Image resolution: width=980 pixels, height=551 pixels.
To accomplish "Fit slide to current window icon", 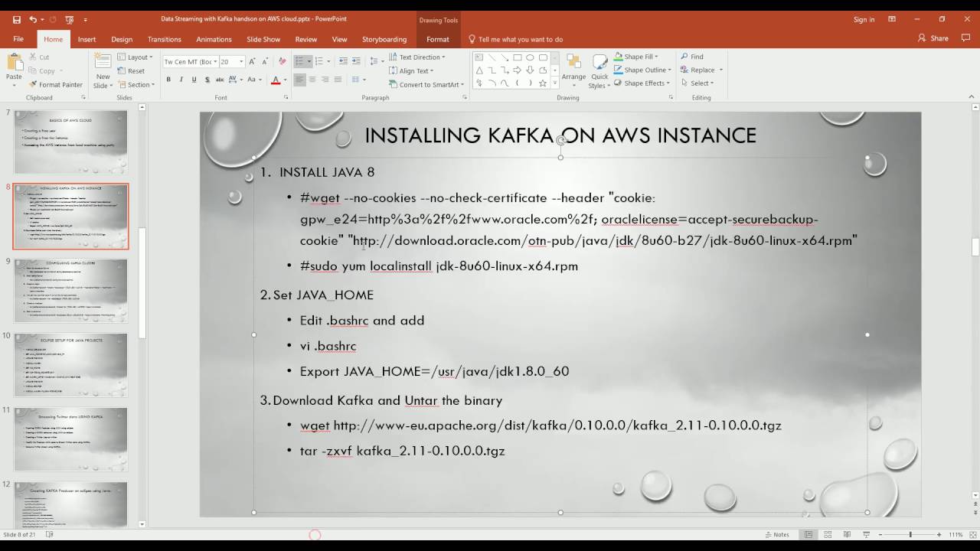I will tap(973, 534).
